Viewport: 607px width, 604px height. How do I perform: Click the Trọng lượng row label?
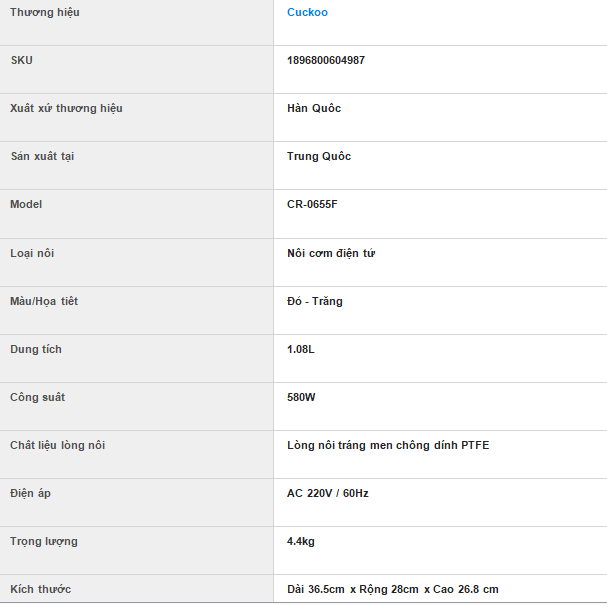[44, 541]
